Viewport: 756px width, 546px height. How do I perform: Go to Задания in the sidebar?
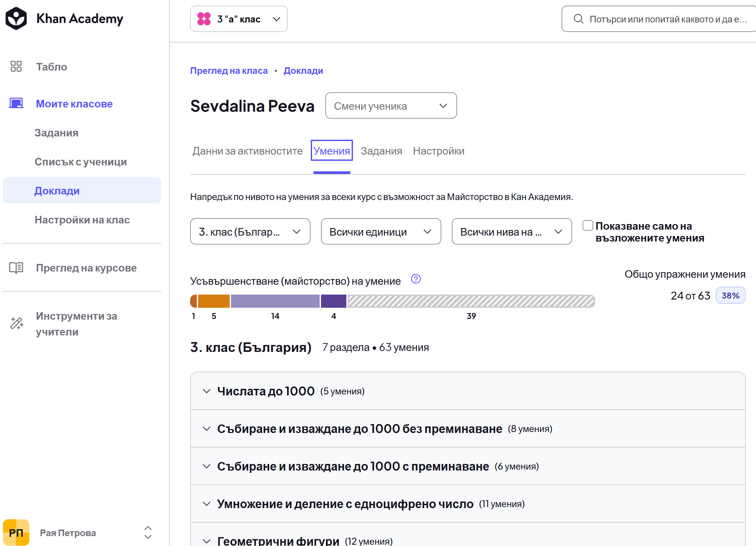[x=57, y=133]
